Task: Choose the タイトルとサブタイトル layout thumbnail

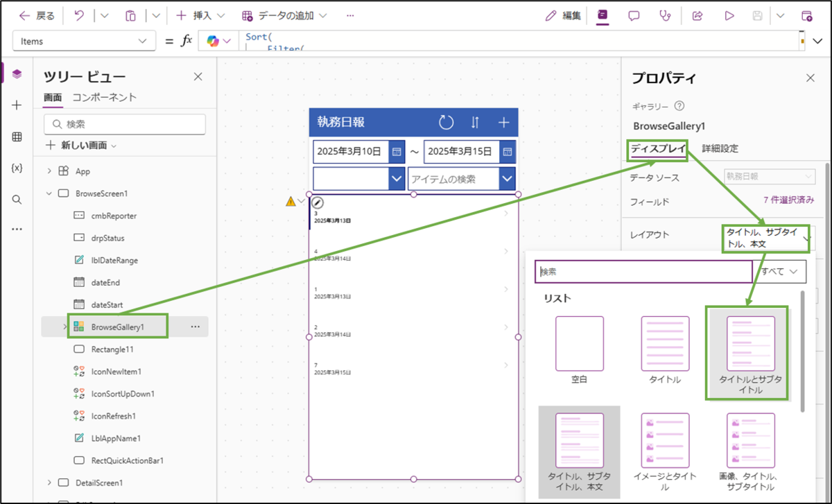Action: pos(750,354)
